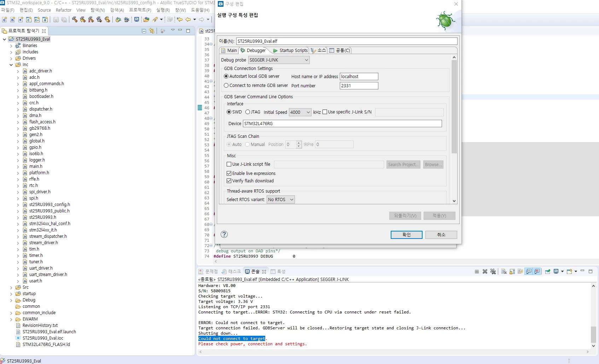Screen dimensions: 599x364
Task: Open Project Explorer view menu triangle
Action: click(173, 30)
